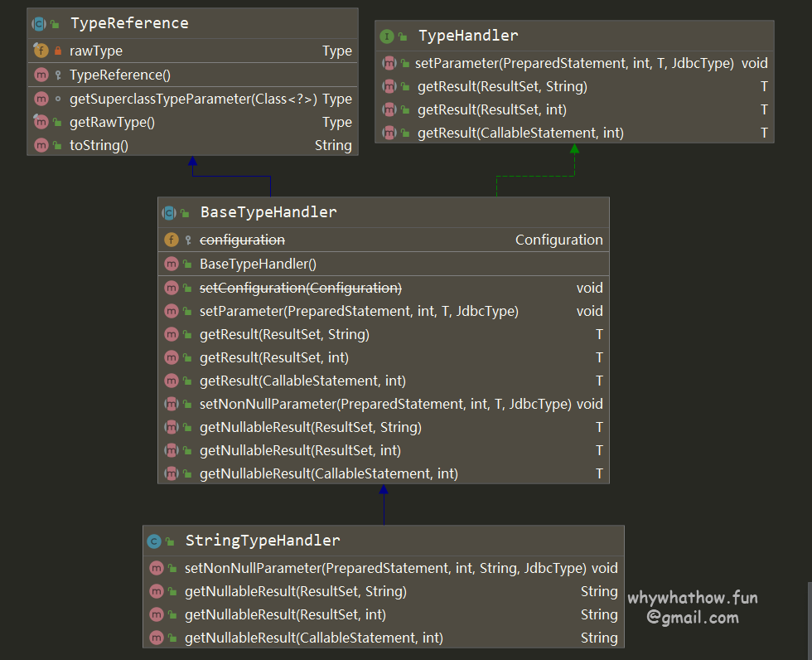Select the BaseTypeHandler() constructor row

click(259, 264)
